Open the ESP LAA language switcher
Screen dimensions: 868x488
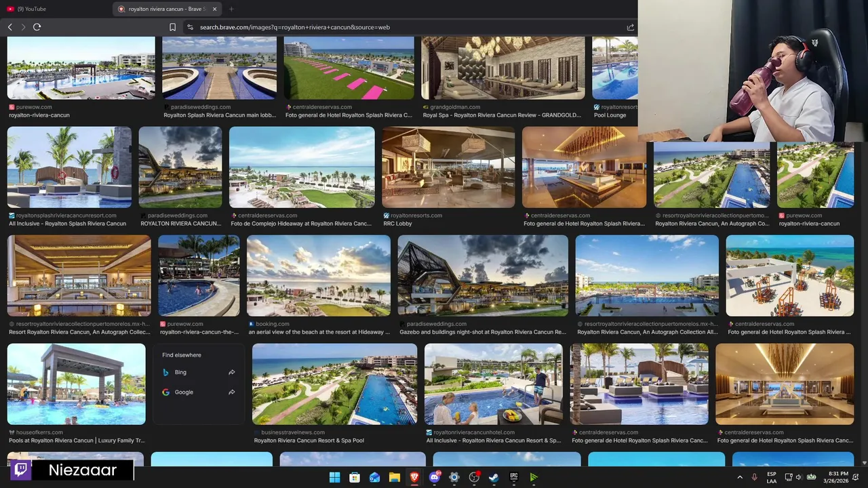click(772, 477)
